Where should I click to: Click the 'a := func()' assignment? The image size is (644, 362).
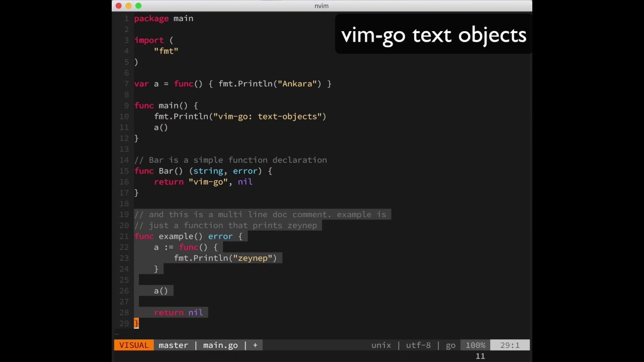point(186,247)
